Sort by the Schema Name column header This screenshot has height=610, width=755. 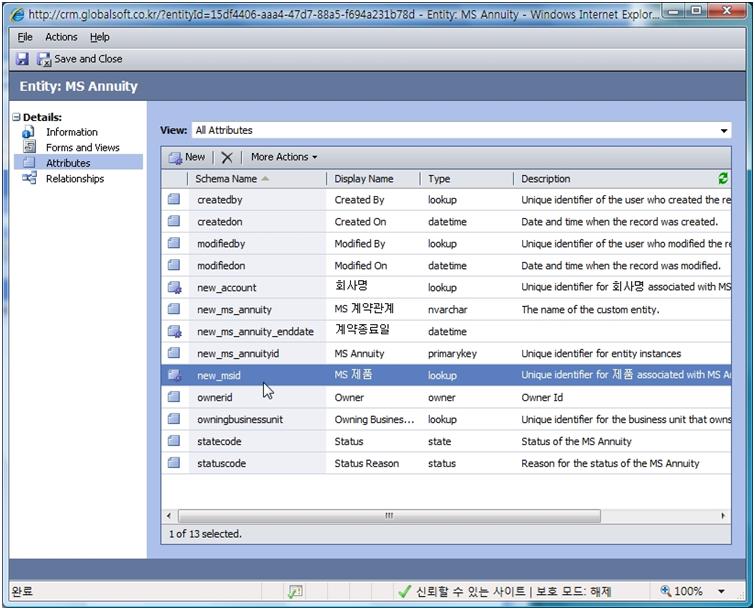(x=226, y=179)
